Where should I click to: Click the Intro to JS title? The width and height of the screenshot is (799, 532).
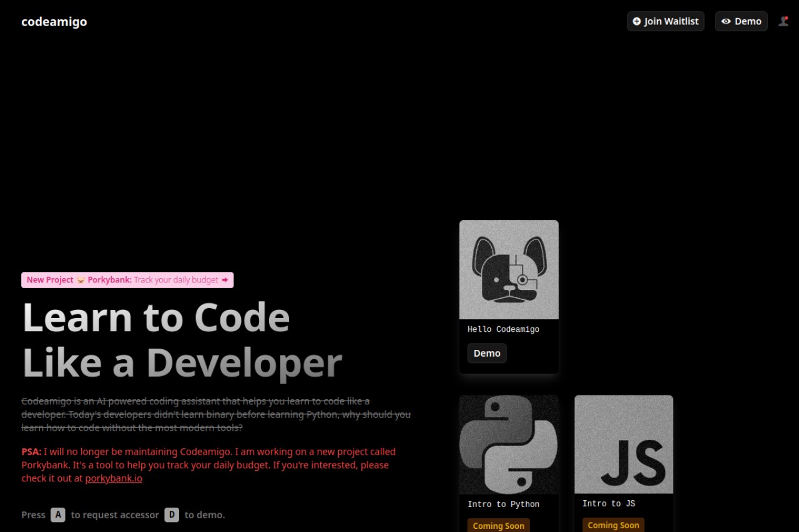[609, 503]
